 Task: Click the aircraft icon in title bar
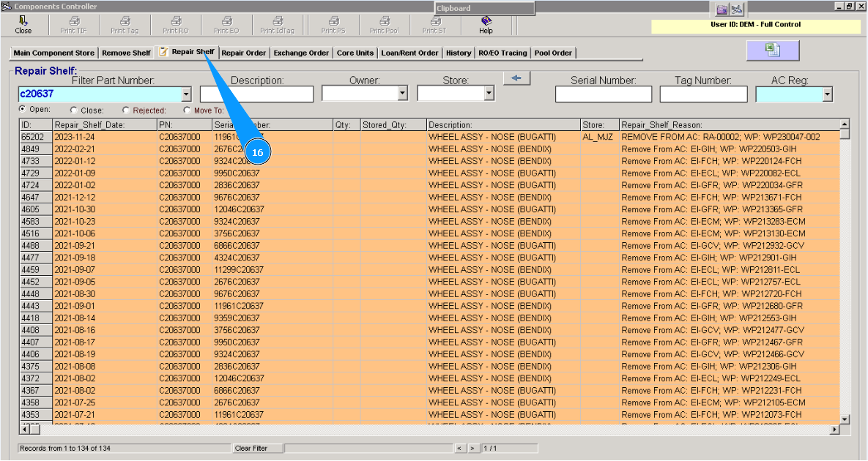point(736,10)
